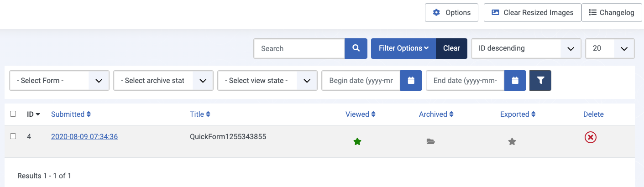Focus the Search text field
644x187 pixels.
click(299, 48)
